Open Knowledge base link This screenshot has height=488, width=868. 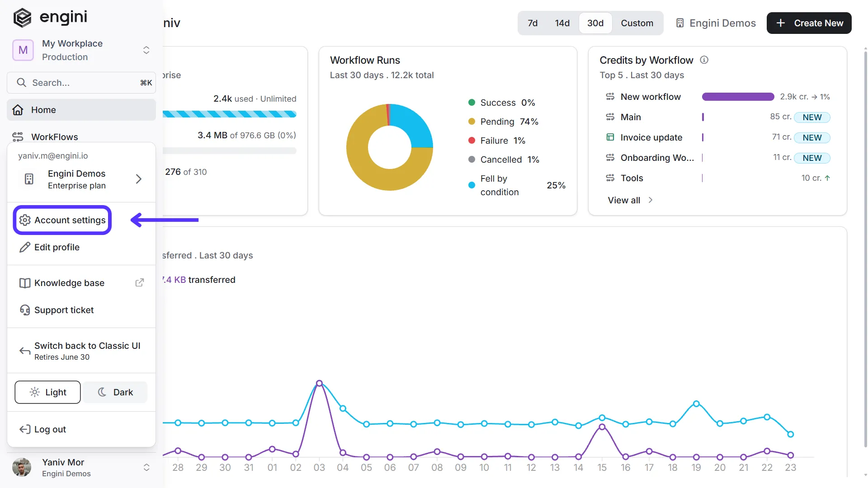(81, 283)
